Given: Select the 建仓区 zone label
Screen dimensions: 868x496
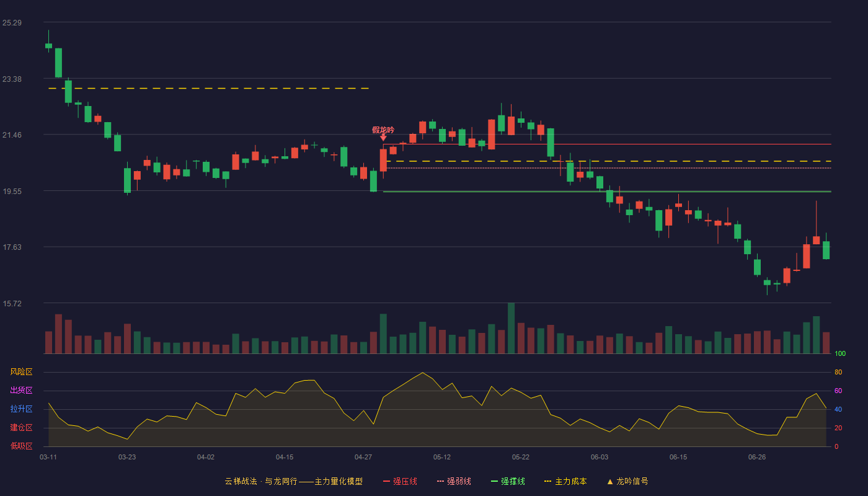Looking at the screenshot, I should point(21,428).
